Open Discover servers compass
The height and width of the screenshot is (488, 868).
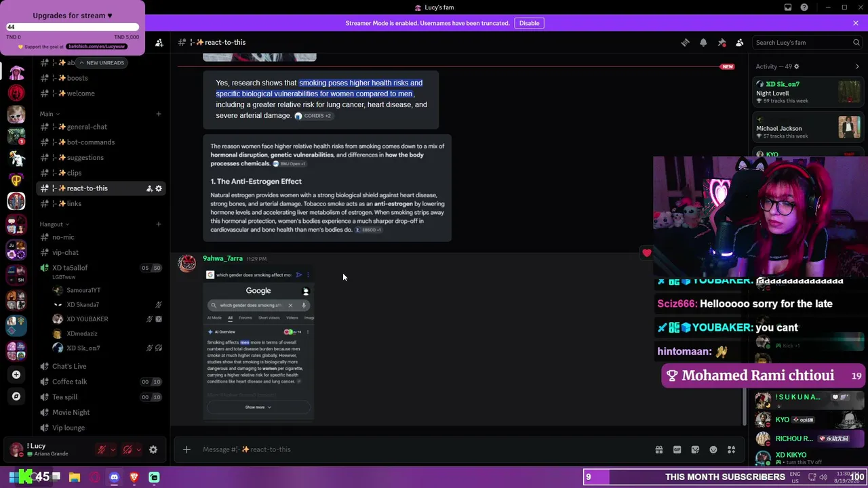[x=16, y=396]
